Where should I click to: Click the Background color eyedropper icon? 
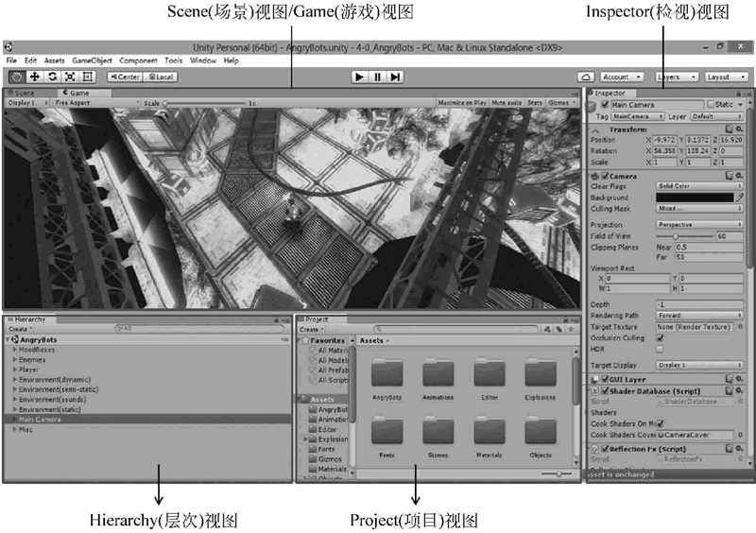[740, 198]
